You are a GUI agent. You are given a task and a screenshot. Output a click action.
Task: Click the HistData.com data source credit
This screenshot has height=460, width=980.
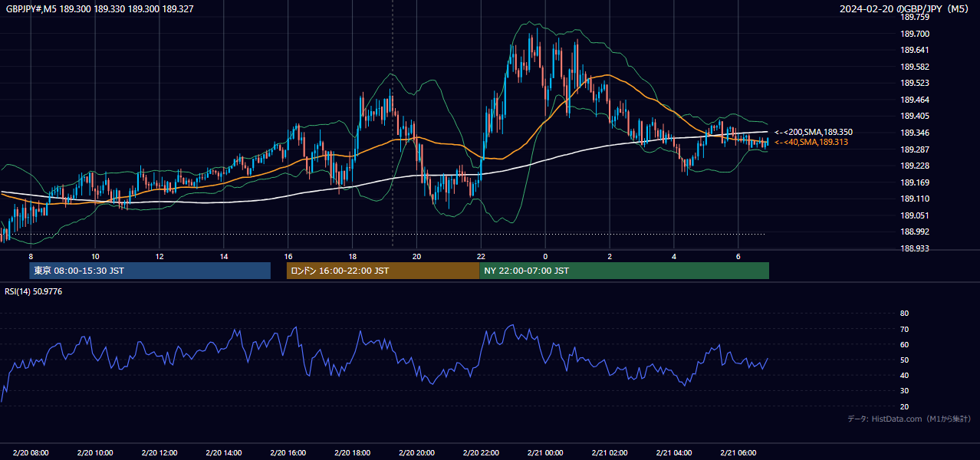pos(909,419)
